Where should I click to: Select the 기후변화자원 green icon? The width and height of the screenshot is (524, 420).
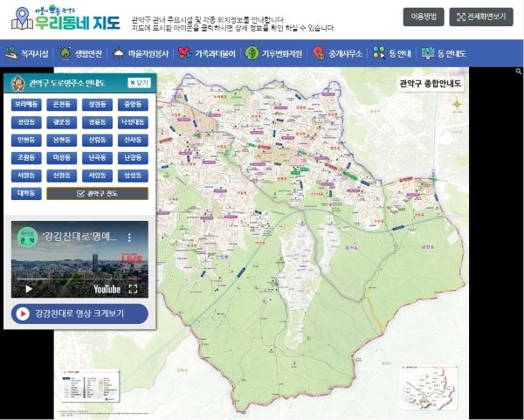tap(252, 53)
